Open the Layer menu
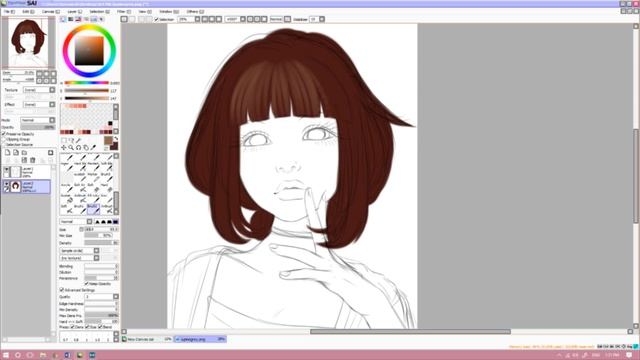 74,12
